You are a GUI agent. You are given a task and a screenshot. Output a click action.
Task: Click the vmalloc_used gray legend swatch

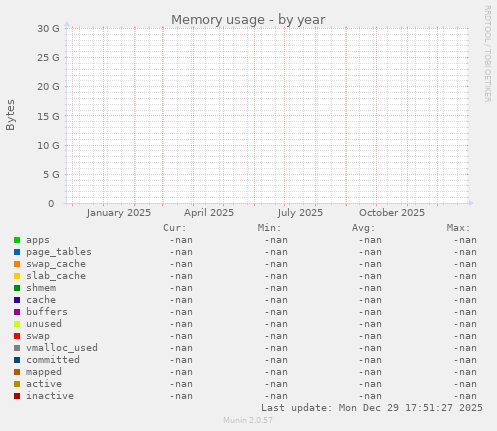(17, 348)
